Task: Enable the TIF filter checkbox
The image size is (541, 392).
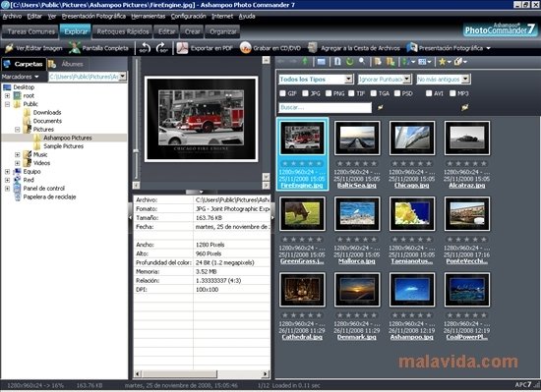Action: 351,93
